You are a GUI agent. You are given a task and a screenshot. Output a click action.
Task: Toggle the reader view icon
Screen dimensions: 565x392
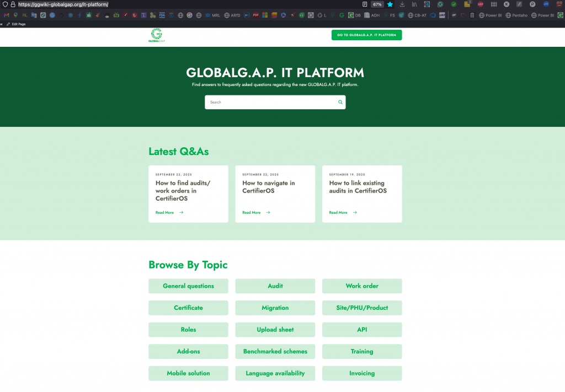(x=365, y=4)
